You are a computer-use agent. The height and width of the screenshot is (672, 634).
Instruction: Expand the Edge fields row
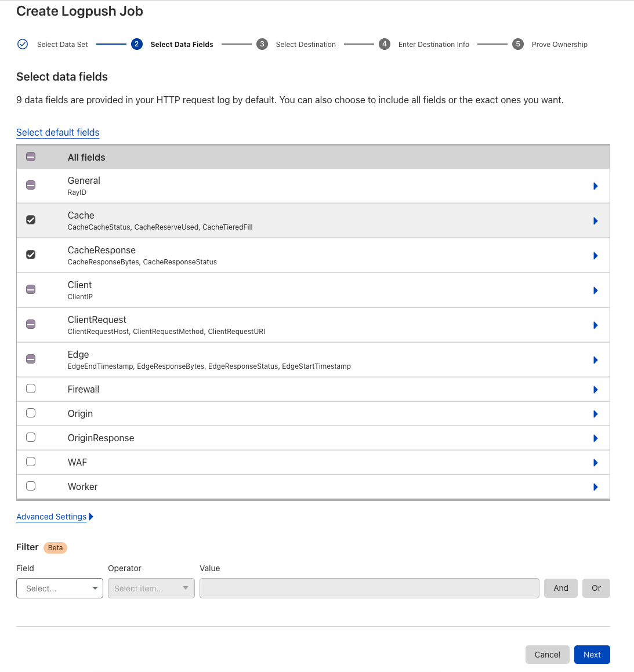click(595, 359)
